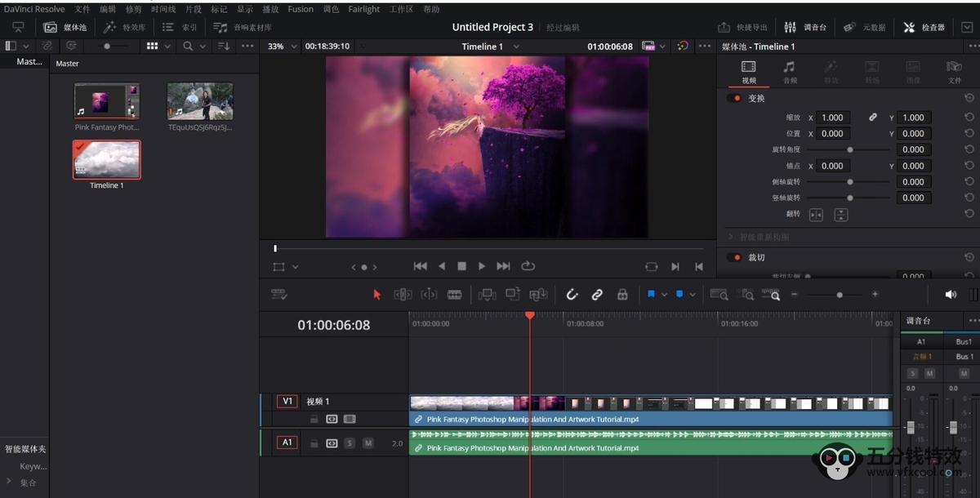Toggle the zoom X/Y link chain
The image size is (980, 498).
point(873,118)
